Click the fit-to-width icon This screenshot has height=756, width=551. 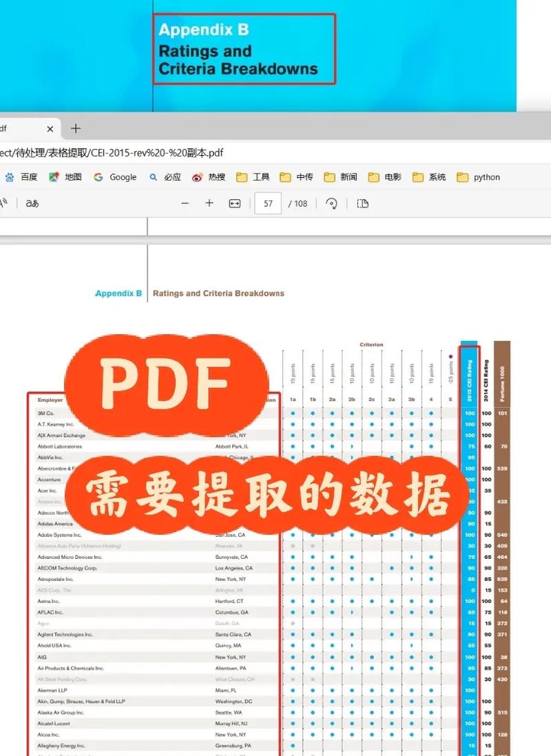coord(235,203)
